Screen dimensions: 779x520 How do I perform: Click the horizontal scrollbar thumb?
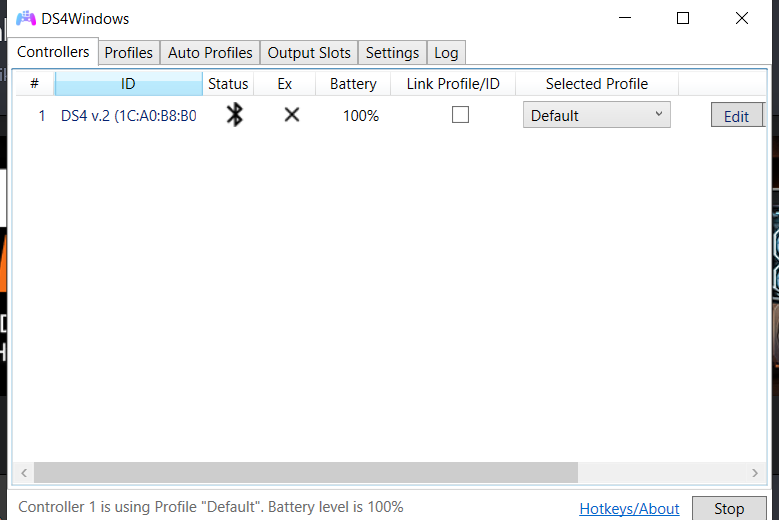pyautogui.click(x=306, y=473)
